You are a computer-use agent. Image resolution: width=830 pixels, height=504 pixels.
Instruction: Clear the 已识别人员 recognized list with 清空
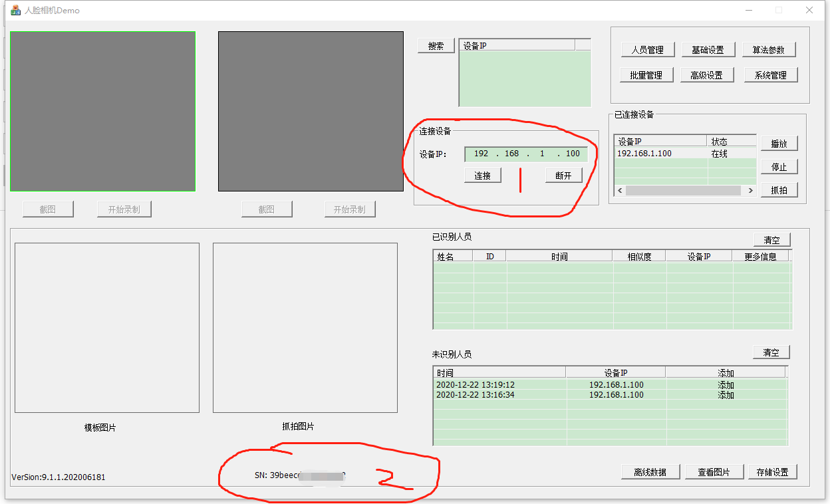tap(771, 240)
